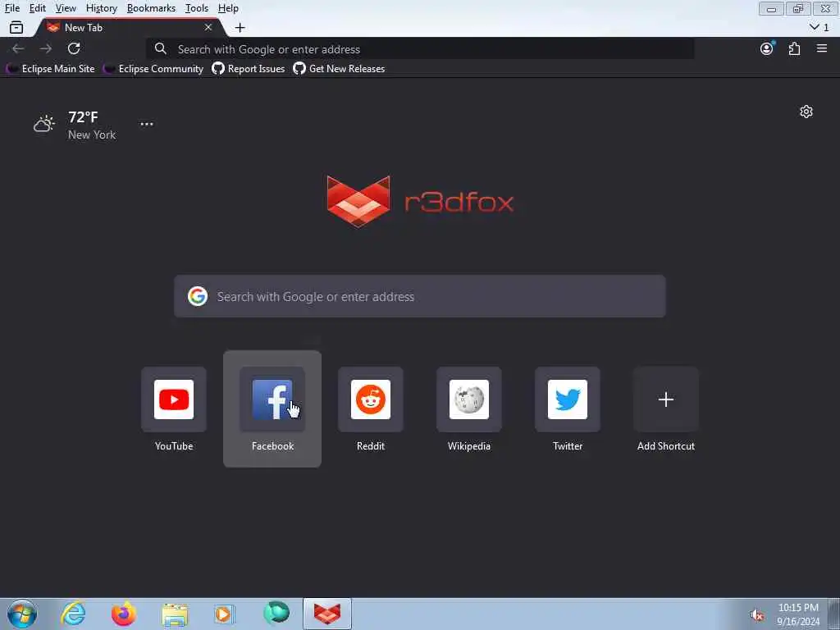The image size is (840, 630).
Task: Click the Add Shortcut plus tile
Action: [666, 399]
